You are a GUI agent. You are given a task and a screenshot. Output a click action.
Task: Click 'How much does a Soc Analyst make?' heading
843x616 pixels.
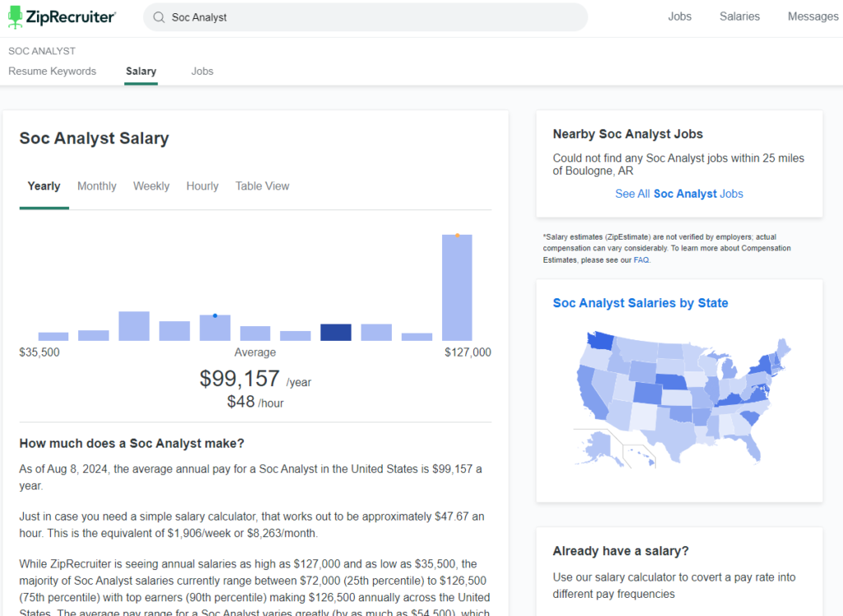132,443
